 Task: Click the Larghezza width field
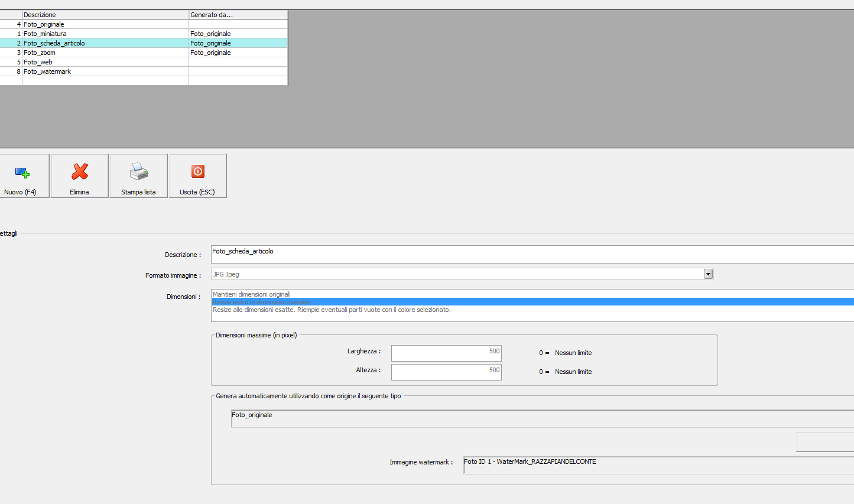[446, 353]
